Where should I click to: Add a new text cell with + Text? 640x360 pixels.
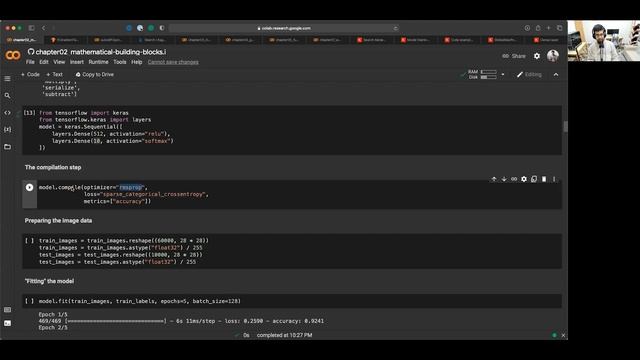[54, 75]
